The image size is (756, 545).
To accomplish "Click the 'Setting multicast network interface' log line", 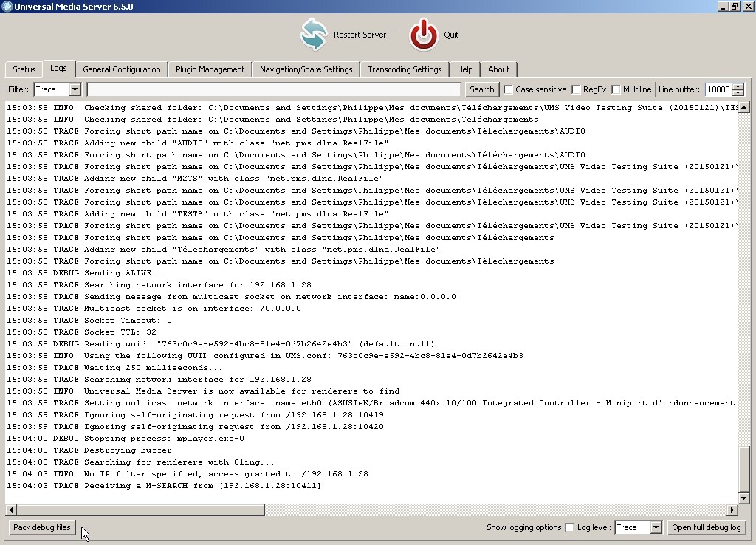I will click(x=371, y=403).
